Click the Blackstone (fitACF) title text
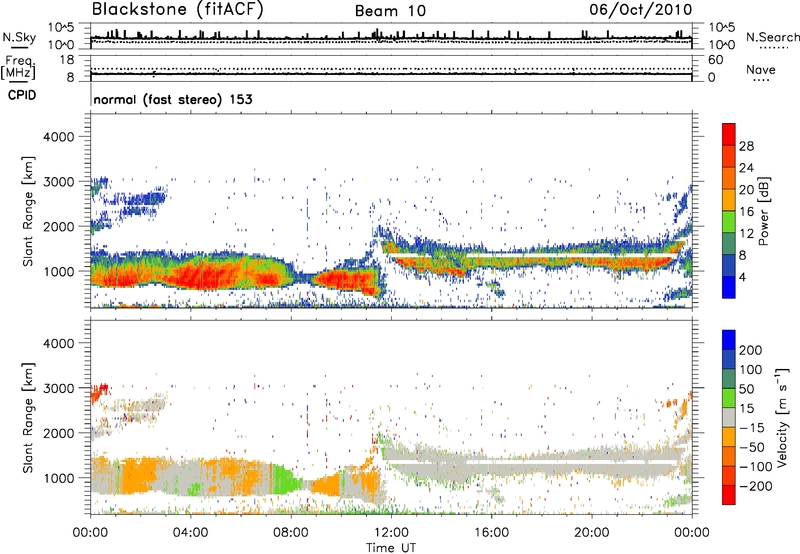This screenshot has height=554, width=800. pyautogui.click(x=178, y=10)
